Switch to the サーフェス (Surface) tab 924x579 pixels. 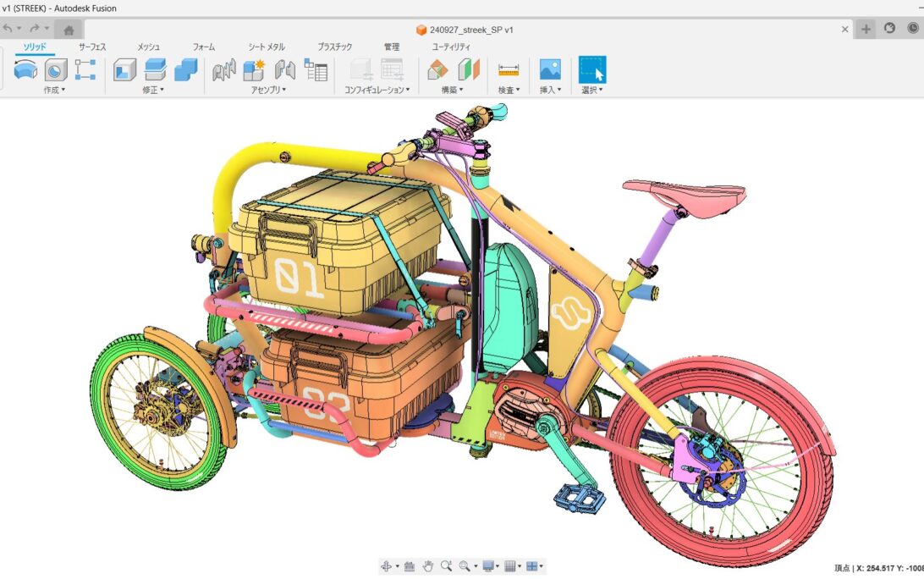(92, 47)
